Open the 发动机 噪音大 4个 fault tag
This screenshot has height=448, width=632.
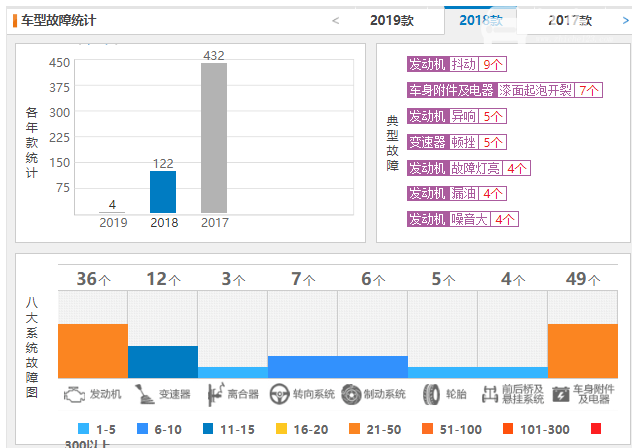pos(463,219)
